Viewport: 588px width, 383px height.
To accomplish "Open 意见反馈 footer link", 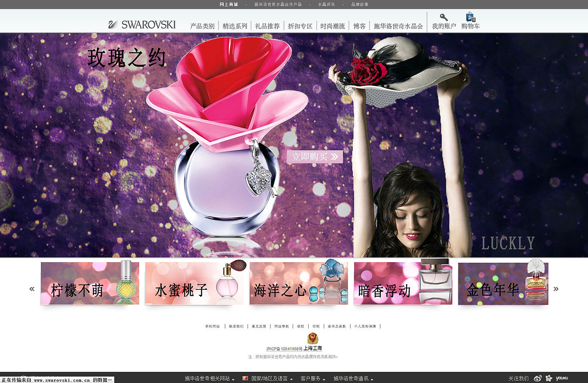I will (259, 327).
